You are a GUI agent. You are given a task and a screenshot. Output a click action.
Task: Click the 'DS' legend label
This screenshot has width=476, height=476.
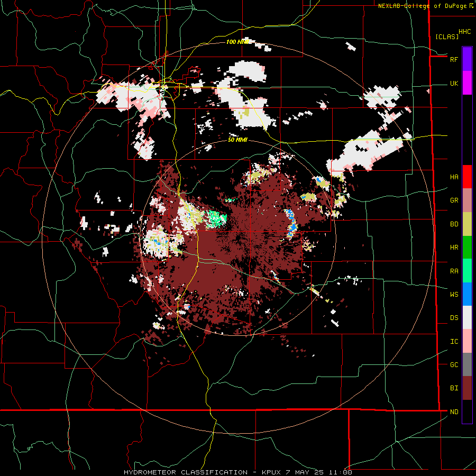[454, 318]
